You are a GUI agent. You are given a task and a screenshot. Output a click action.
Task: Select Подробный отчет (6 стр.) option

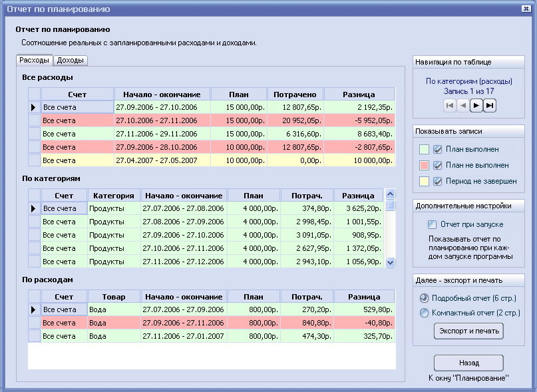pos(424,298)
